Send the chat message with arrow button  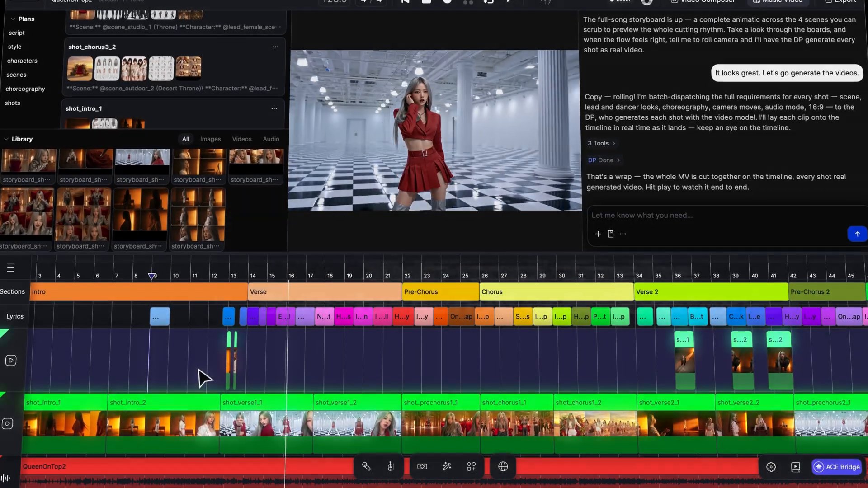[x=857, y=234]
